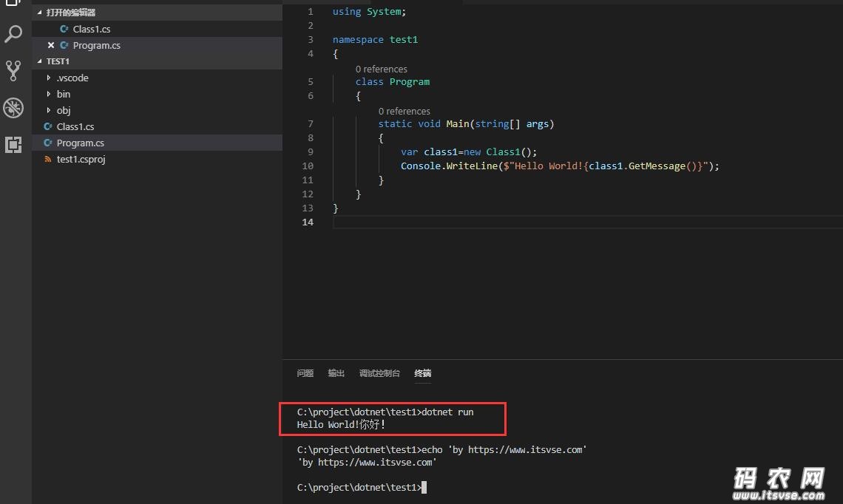Viewport: 843px width, 504px height.
Task: Expand the obj folder
Action: [x=49, y=110]
